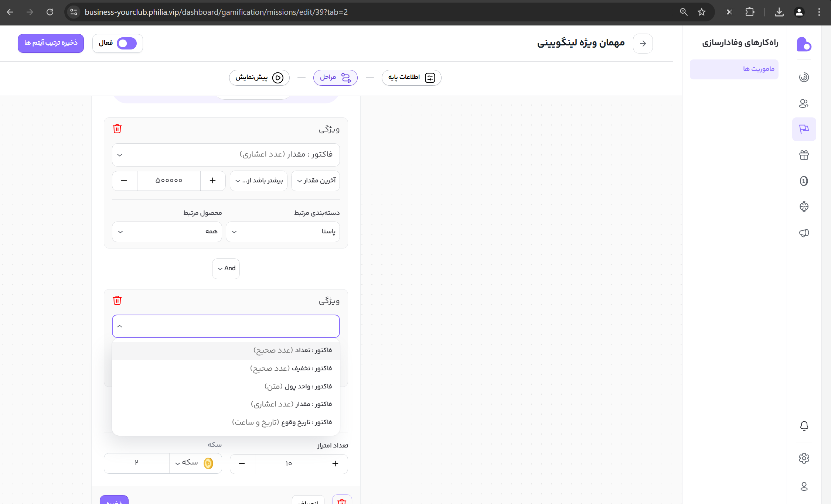This screenshot has height=504, width=831.
Task: Toggle the فعال active switch
Action: (x=127, y=44)
